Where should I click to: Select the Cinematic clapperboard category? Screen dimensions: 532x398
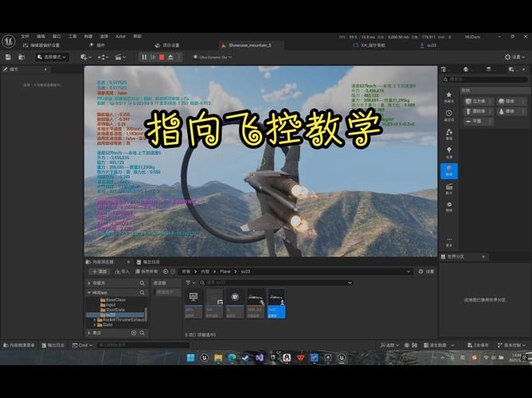[449, 189]
